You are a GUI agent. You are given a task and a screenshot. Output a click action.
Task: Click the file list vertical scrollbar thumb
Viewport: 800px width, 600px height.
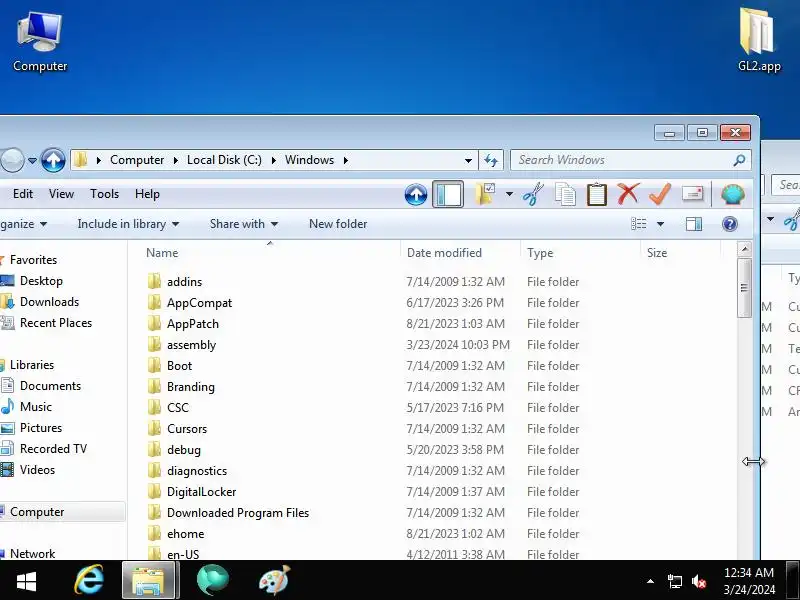coord(744,288)
